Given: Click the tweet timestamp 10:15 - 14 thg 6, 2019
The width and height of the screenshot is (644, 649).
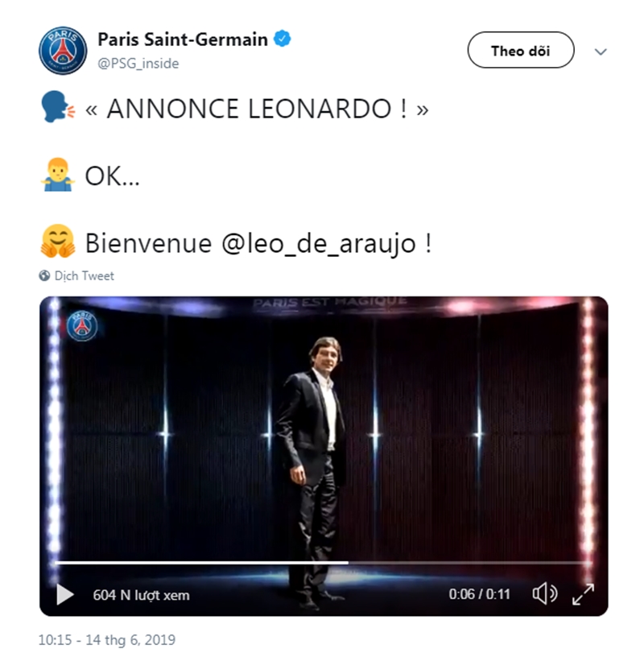Looking at the screenshot, I should [107, 640].
